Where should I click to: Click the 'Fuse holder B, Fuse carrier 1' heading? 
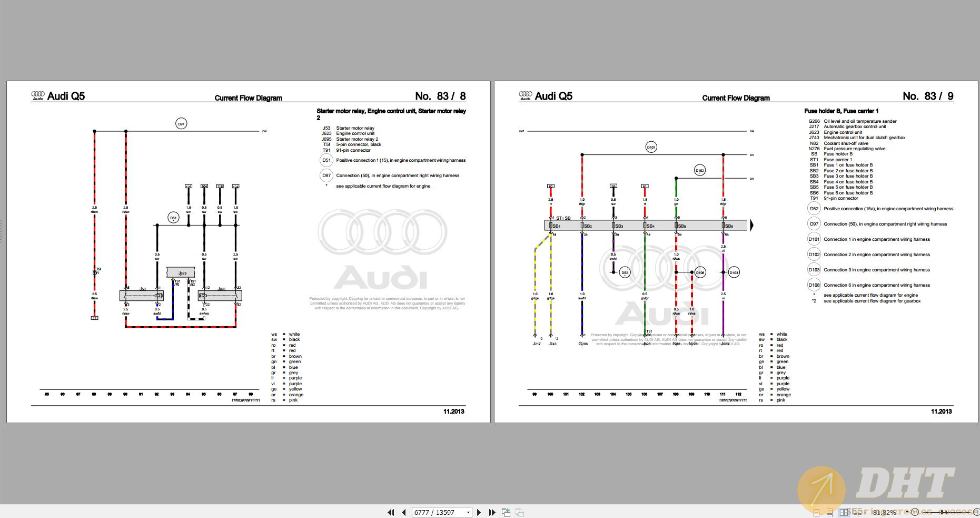click(x=841, y=111)
